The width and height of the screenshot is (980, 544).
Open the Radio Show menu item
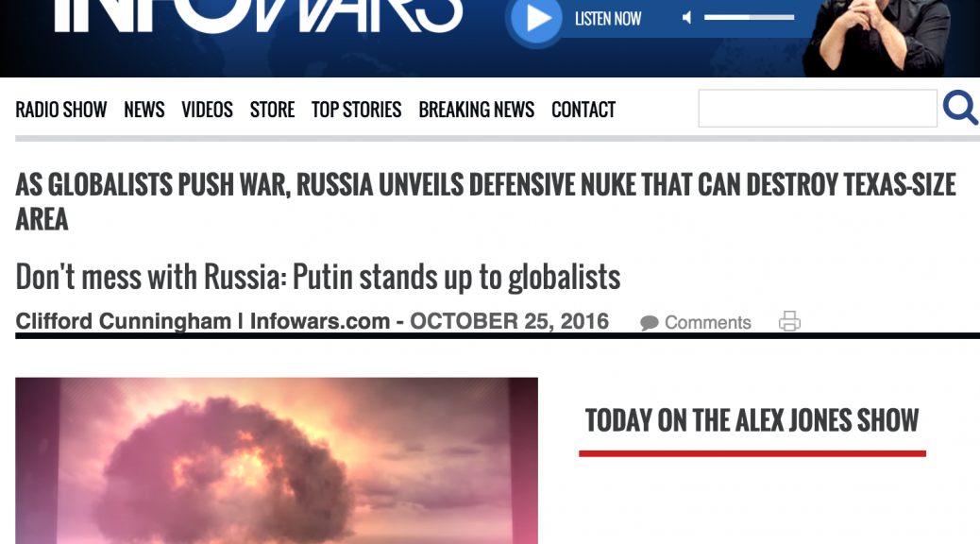(x=61, y=110)
